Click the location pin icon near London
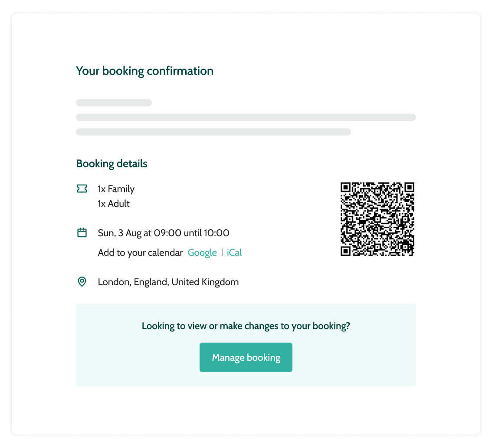Screen dimensions: 492x448 coord(82,282)
